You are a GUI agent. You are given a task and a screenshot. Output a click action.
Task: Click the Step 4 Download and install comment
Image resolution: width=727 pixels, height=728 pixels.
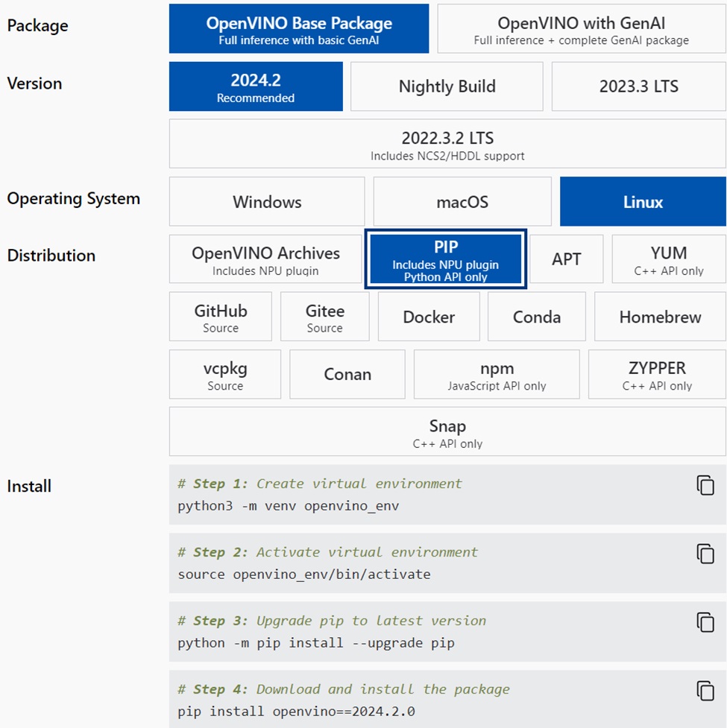[343, 689]
